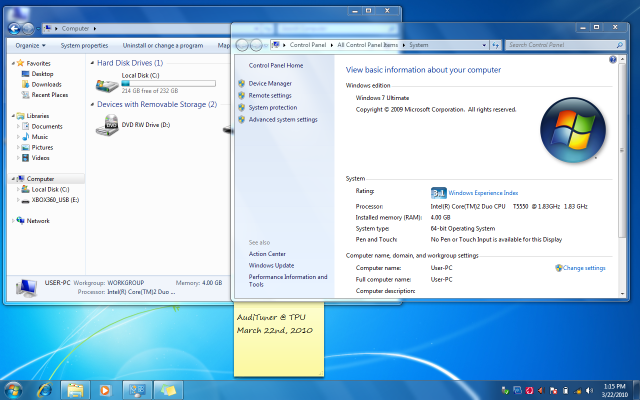Image resolution: width=640 pixels, height=400 pixels.
Task: Open Windows Explorer from the taskbar
Action: [x=76, y=390]
